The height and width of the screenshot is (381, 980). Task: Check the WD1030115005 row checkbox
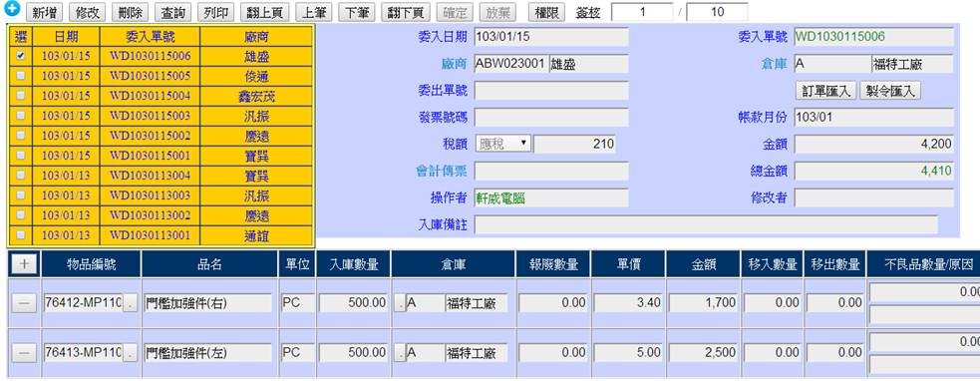(x=21, y=76)
